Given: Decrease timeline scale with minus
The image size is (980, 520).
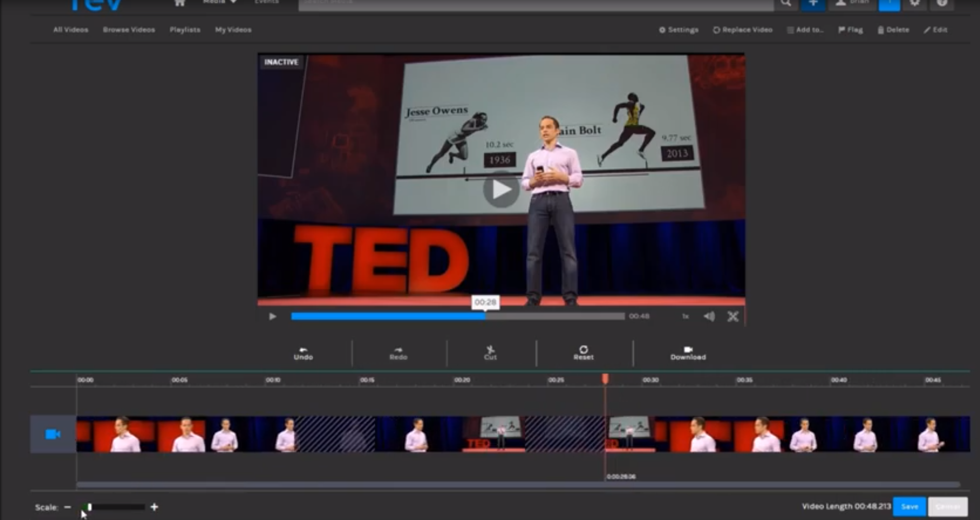Looking at the screenshot, I should coord(67,507).
